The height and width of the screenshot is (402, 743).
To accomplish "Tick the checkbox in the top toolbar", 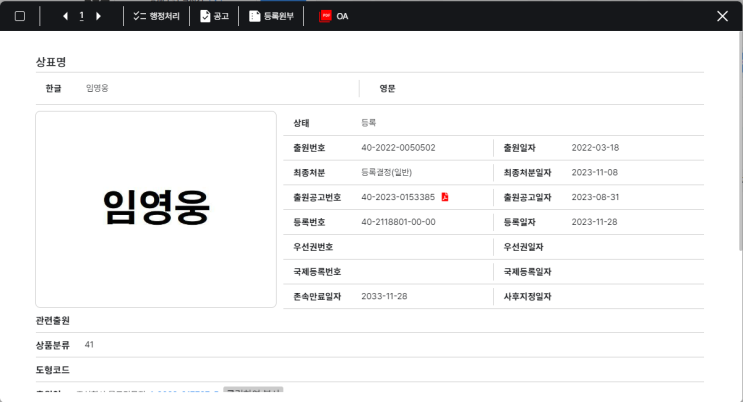I will click(x=20, y=16).
